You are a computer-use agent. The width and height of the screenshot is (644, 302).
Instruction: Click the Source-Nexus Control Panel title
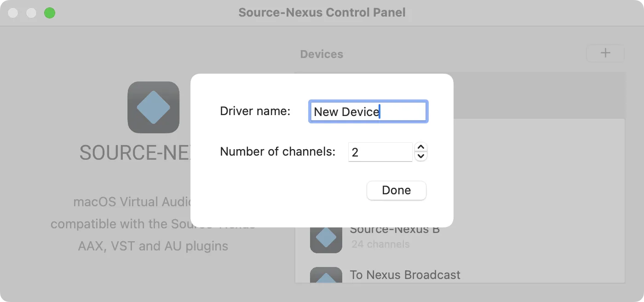click(322, 12)
